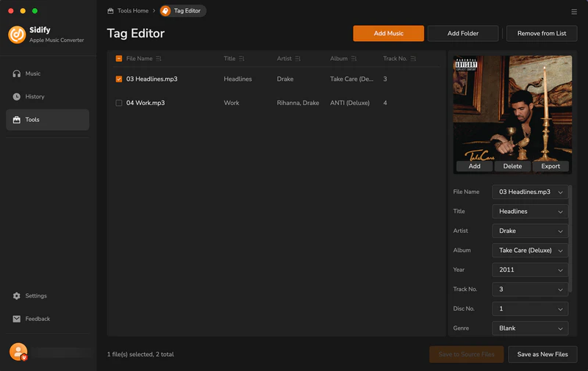Click the History clock icon
This screenshot has height=371, width=588.
(x=16, y=97)
